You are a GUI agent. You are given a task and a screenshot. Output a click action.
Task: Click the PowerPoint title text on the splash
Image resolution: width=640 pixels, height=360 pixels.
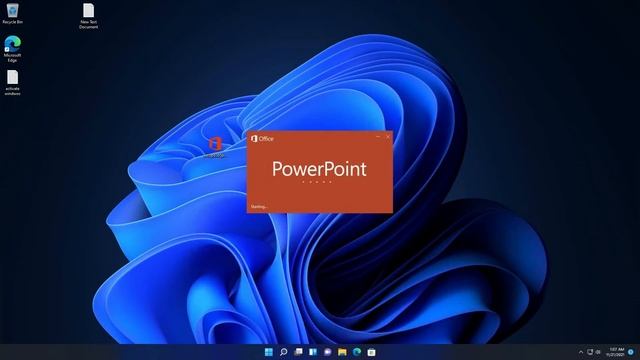(x=319, y=169)
